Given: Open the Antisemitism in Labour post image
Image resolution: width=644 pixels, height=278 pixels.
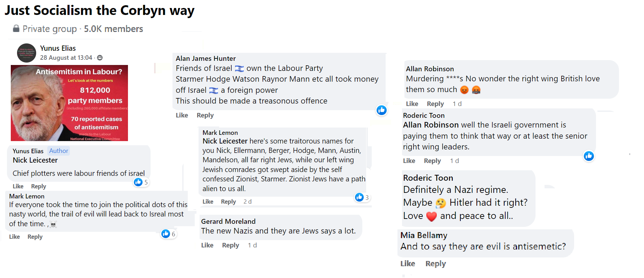Looking at the screenshot, I should 69,103.
